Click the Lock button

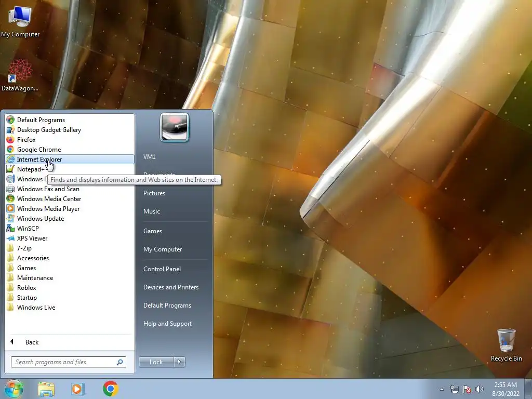pyautogui.click(x=156, y=362)
